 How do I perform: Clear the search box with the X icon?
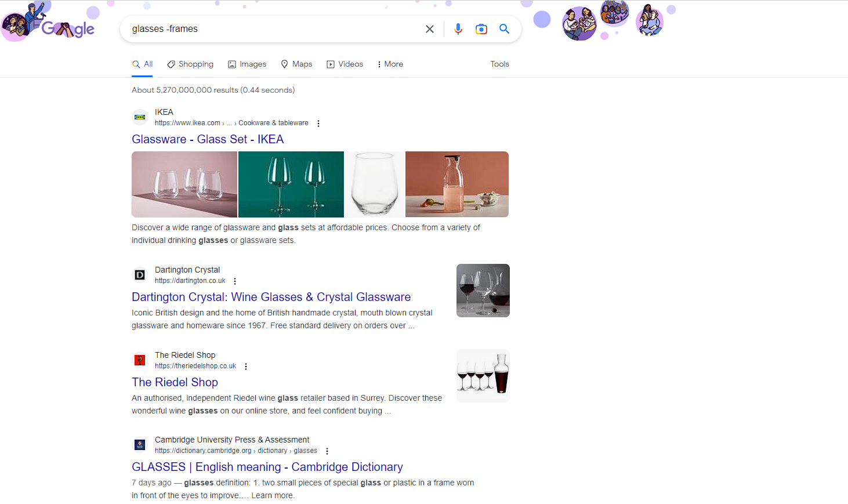pyautogui.click(x=430, y=29)
